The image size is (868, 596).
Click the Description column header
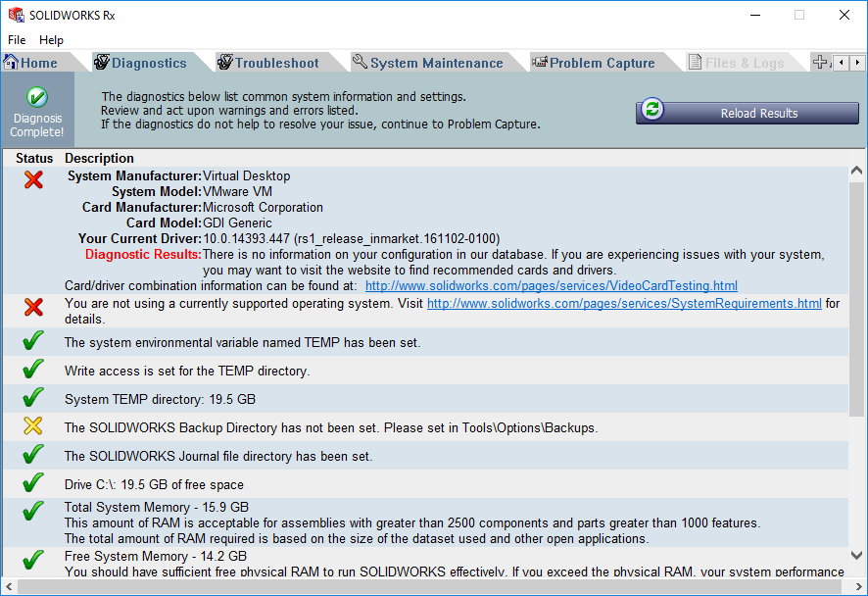coord(99,159)
